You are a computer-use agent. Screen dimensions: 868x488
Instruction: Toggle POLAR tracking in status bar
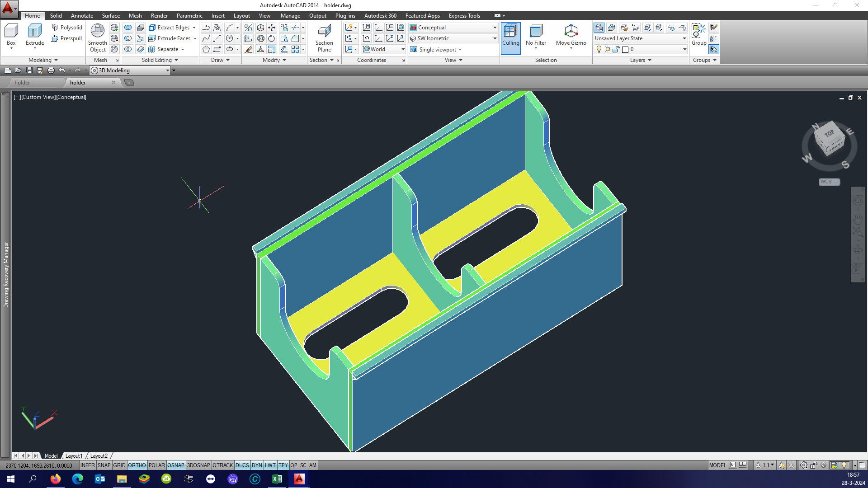click(x=157, y=465)
